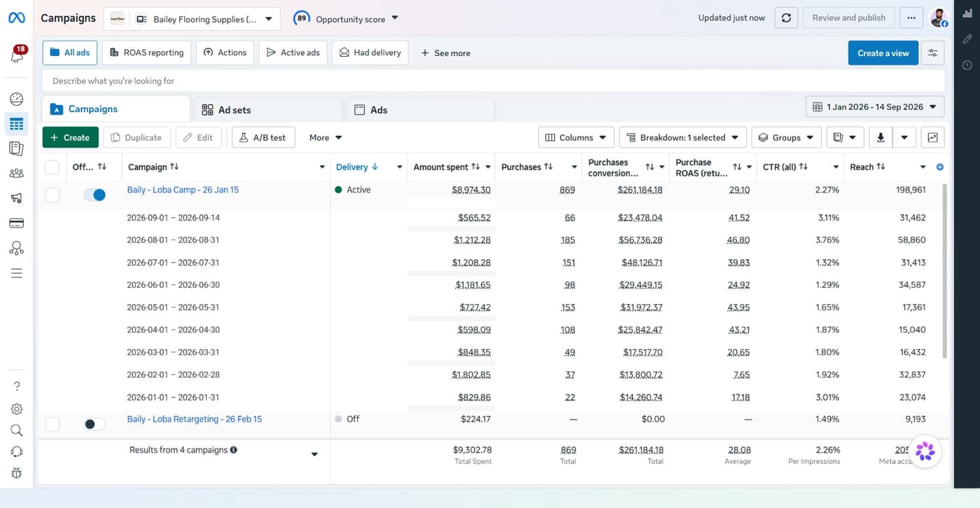Open the purple Meta AI assistant bubble
This screenshot has height=508, width=980.
[925, 451]
